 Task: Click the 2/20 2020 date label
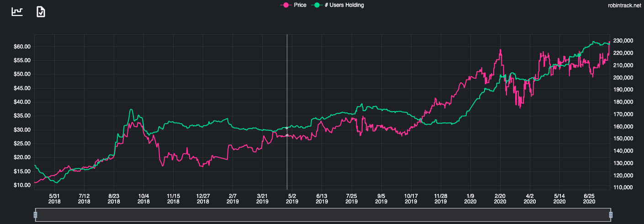pyautogui.click(x=500, y=198)
